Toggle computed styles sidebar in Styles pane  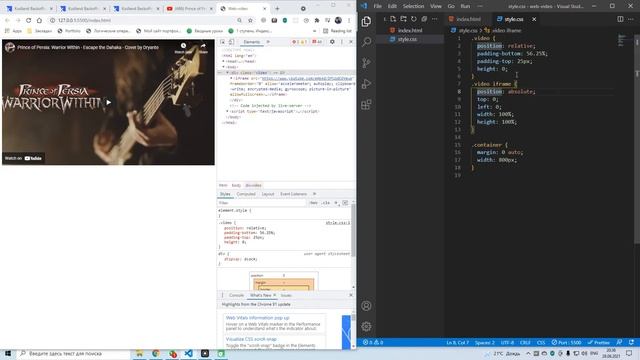pos(345,203)
